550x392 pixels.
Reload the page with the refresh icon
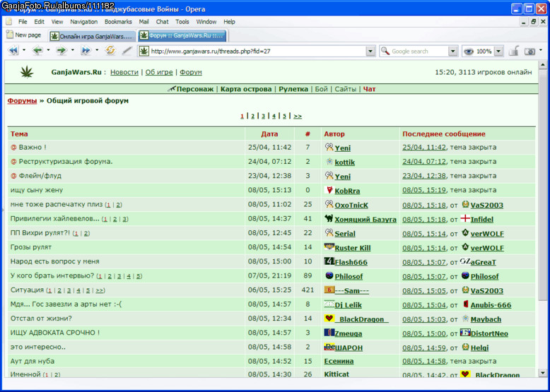point(110,51)
